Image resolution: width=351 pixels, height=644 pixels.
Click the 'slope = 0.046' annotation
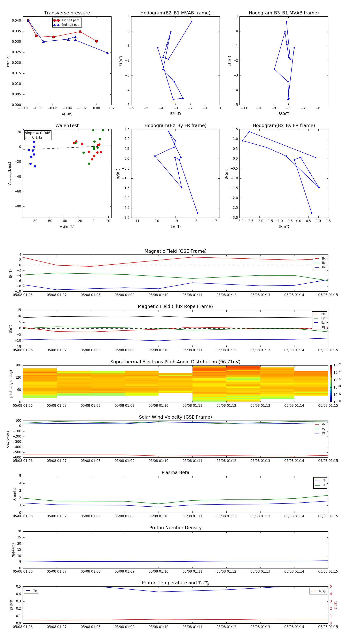pos(38,133)
